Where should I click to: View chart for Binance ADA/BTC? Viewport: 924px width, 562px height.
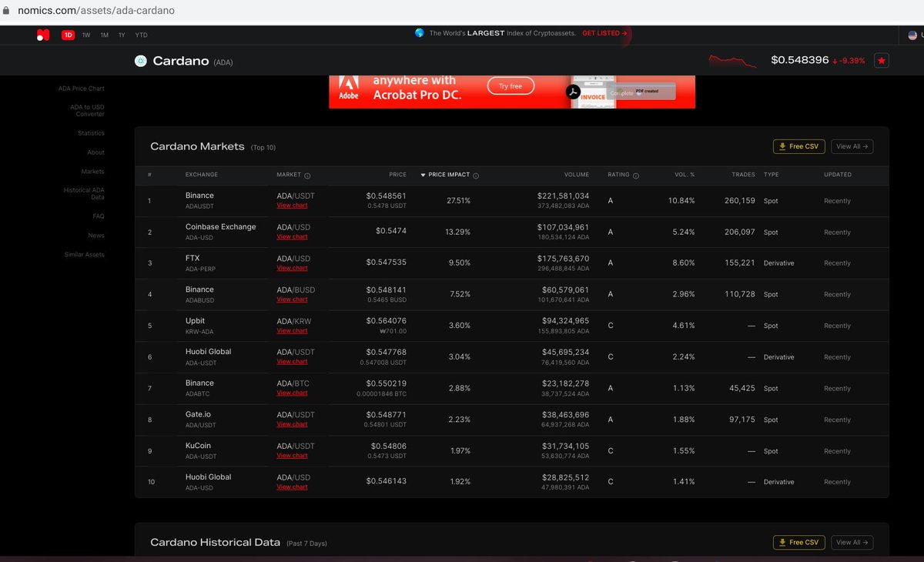(292, 393)
